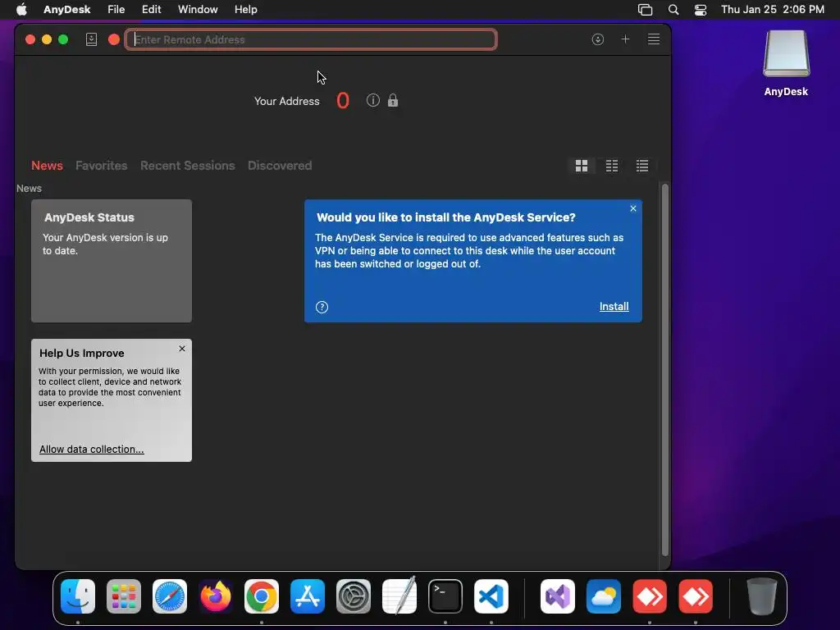Viewport: 840px width, 630px height.
Task: Dismiss the Help Us Improve card
Action: (182, 349)
